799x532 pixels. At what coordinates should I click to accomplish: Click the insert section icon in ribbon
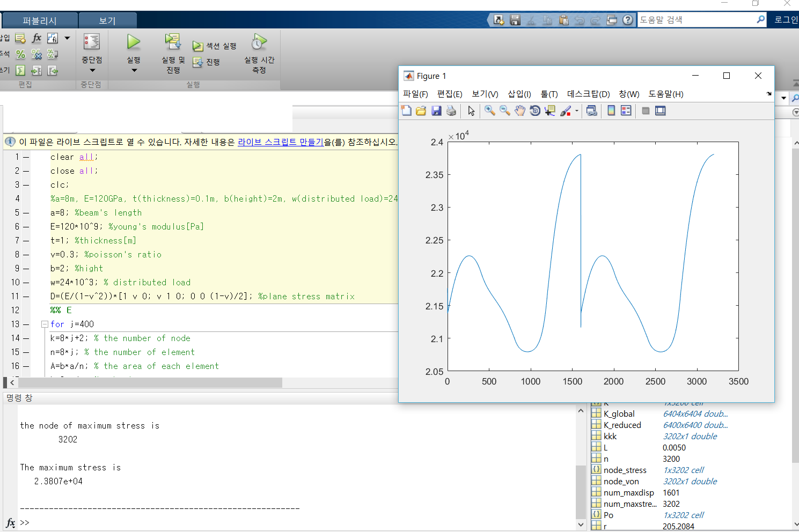tap(20, 38)
